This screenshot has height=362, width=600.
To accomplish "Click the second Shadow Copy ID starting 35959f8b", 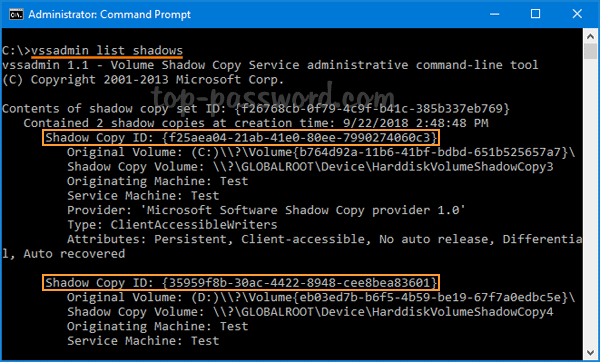I will point(241,283).
